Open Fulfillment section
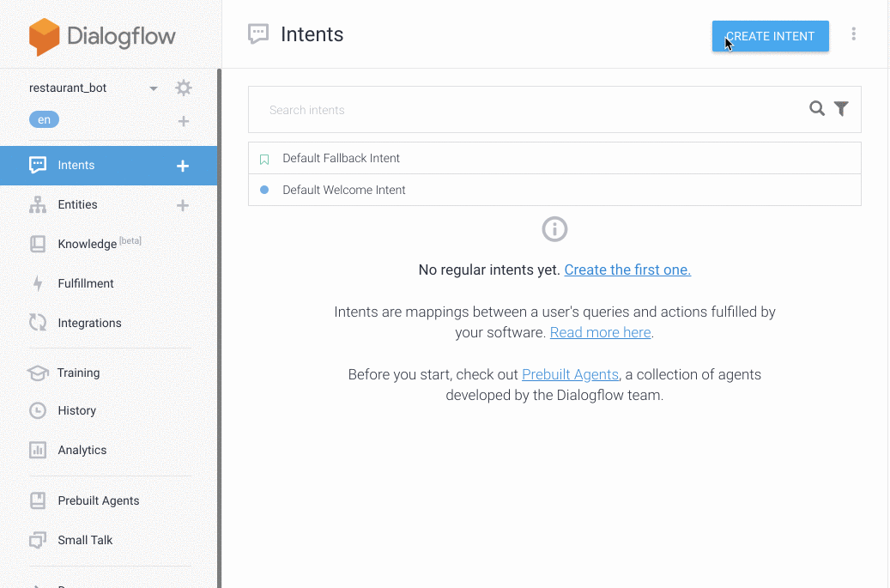Screen dimensions: 890x588 coord(86,283)
